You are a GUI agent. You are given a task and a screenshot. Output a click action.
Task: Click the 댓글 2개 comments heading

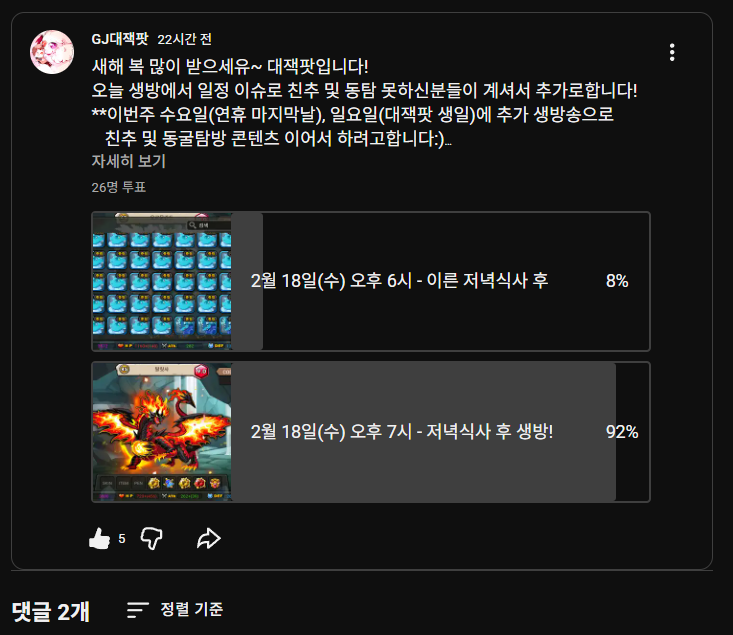coord(50,611)
